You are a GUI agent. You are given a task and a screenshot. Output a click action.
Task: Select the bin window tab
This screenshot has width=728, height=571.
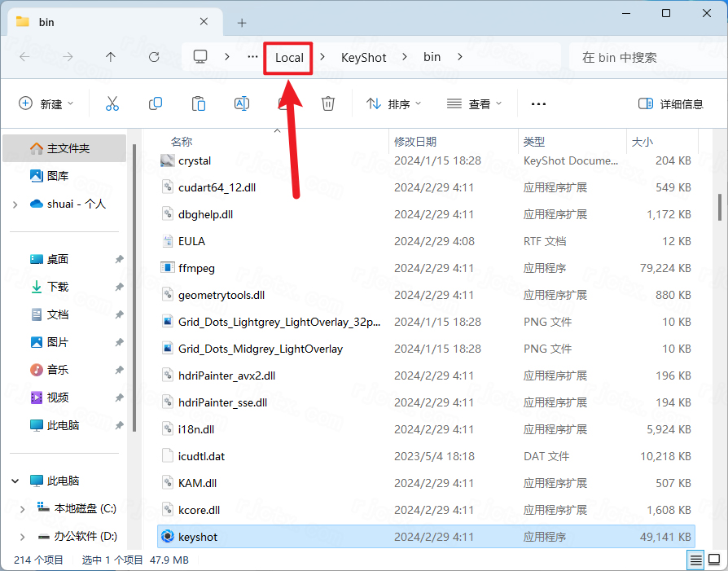coord(115,22)
